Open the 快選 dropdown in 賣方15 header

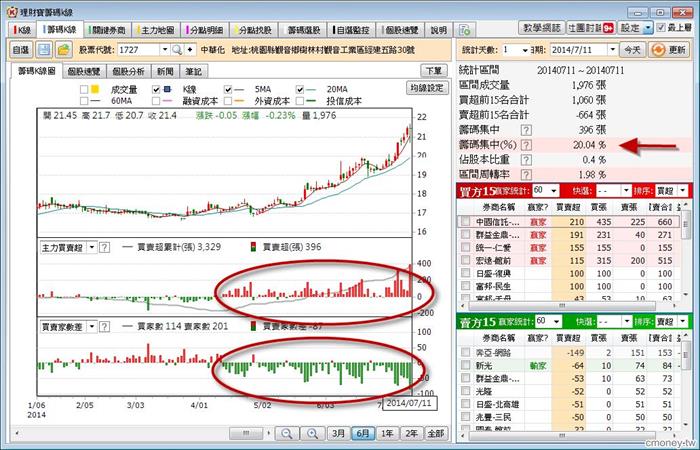[626, 321]
